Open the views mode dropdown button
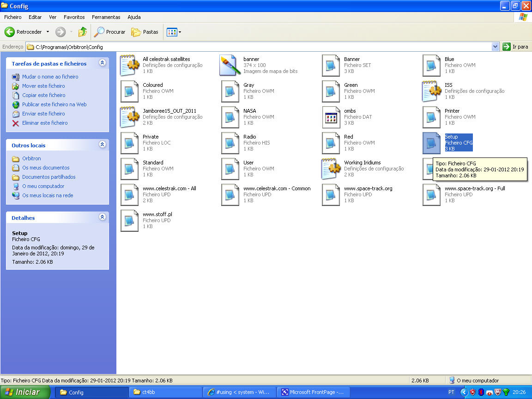The height and width of the screenshot is (399, 532). 174,32
